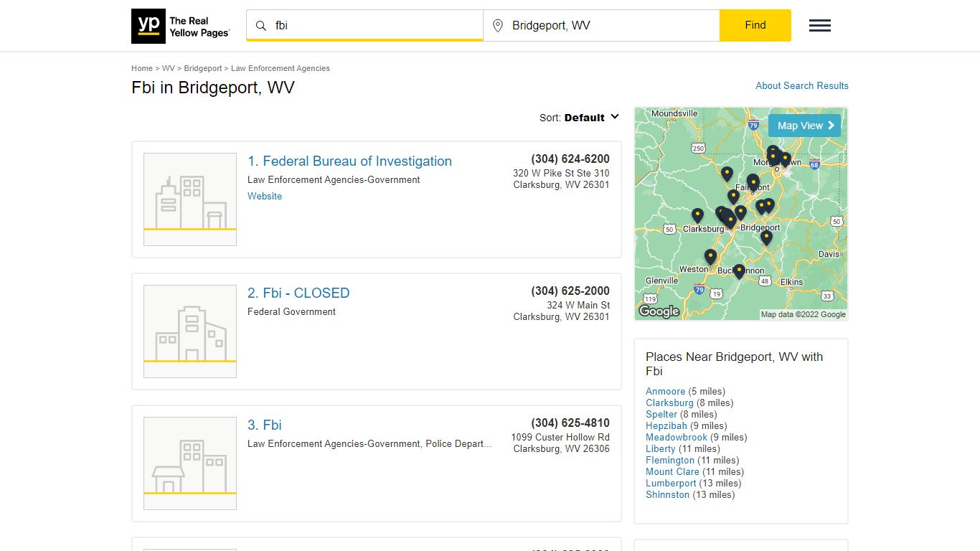Open the hamburger menu
Viewport: 980px width, 551px height.
pyautogui.click(x=820, y=26)
